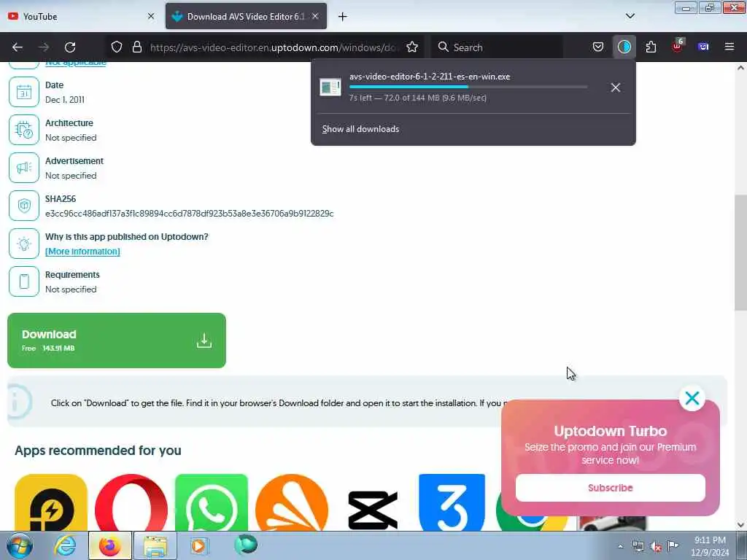The height and width of the screenshot is (560, 747).
Task: Click the scrollbar up arrow
Action: point(740,68)
